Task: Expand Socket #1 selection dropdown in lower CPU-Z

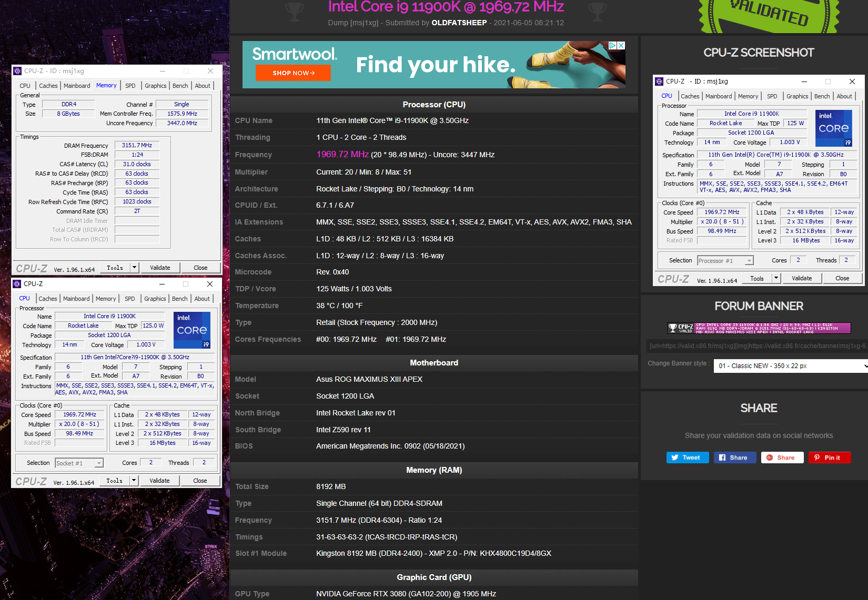Action: point(98,463)
